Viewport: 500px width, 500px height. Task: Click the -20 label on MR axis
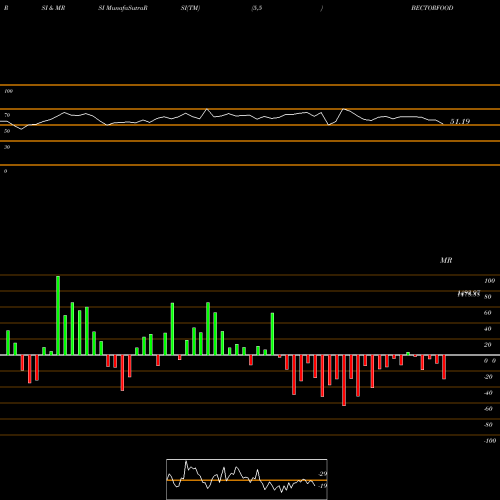488,377
